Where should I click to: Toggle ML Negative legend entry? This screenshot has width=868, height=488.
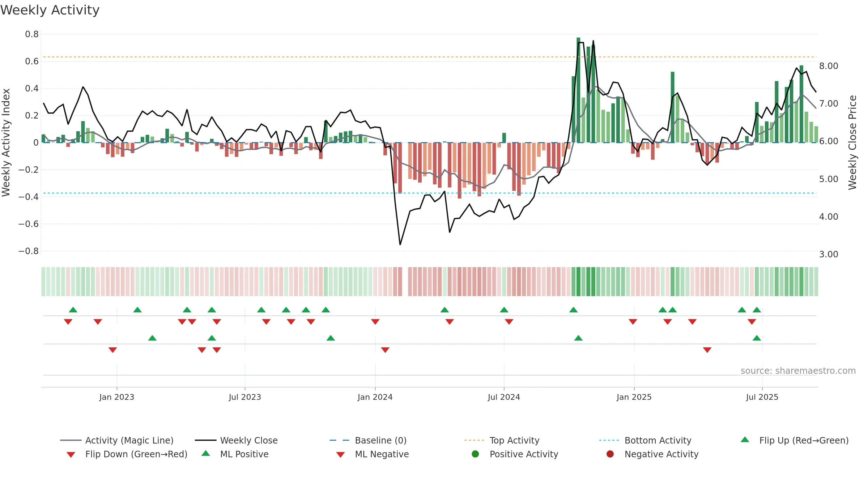373,454
